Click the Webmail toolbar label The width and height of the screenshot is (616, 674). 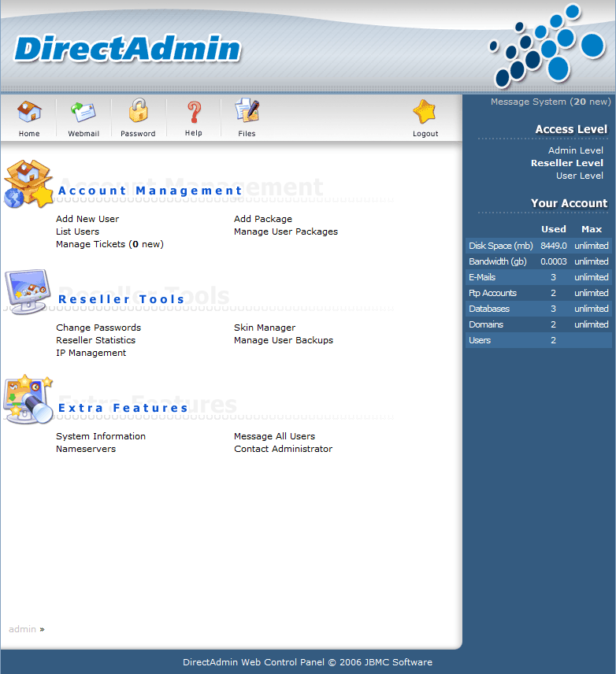click(83, 134)
